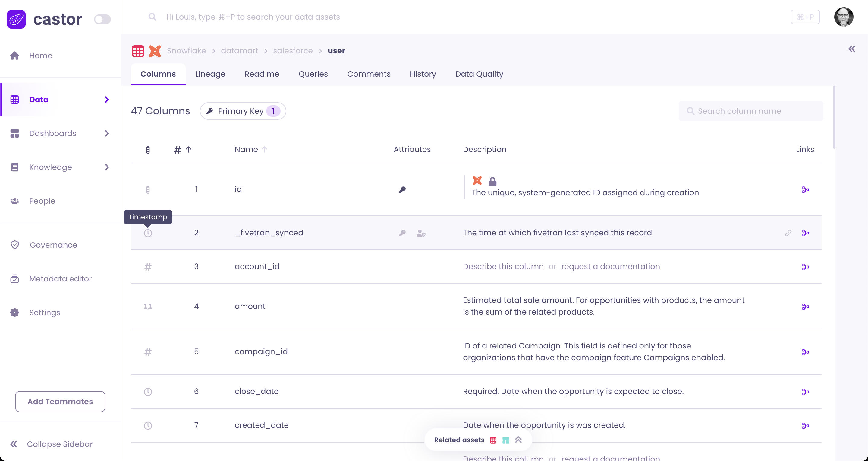Open the Data Quality tab
Image resolution: width=868 pixels, height=461 pixels.
479,74
